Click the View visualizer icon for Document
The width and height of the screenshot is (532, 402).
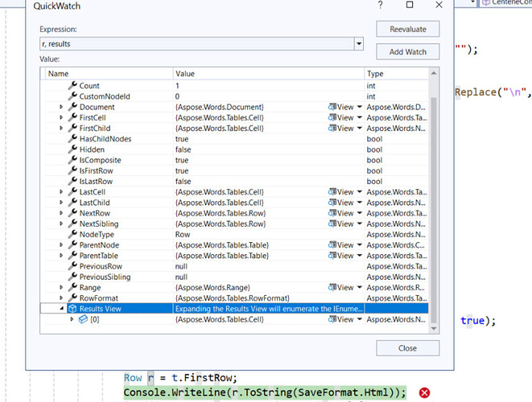(332, 107)
